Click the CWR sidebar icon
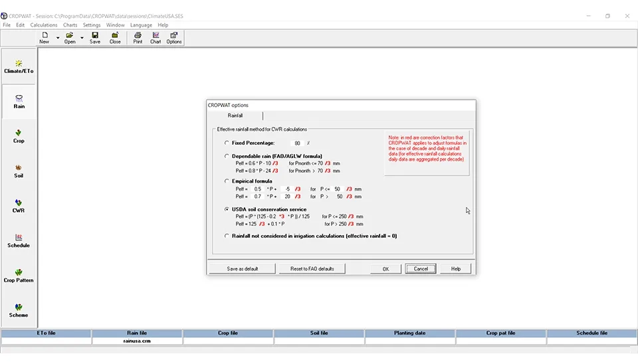The image size is (638, 364). coord(19,206)
